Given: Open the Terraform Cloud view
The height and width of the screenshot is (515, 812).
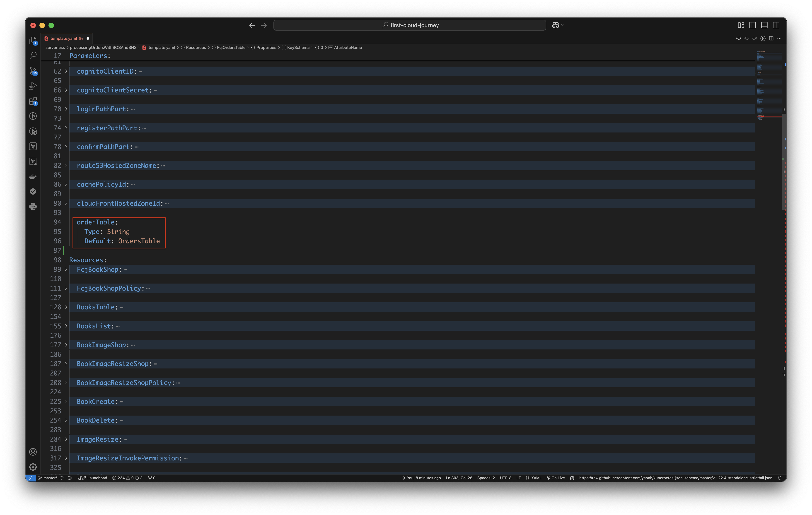Looking at the screenshot, I should (x=33, y=161).
